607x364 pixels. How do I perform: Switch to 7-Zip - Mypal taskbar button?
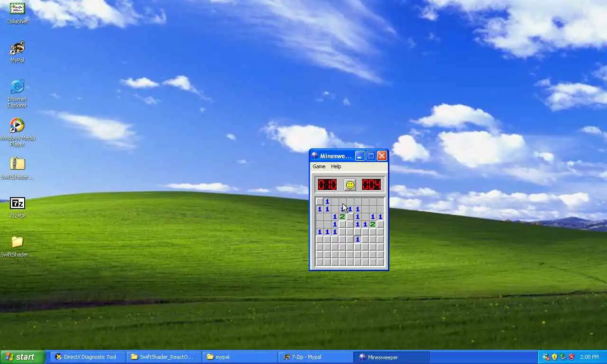click(x=316, y=357)
